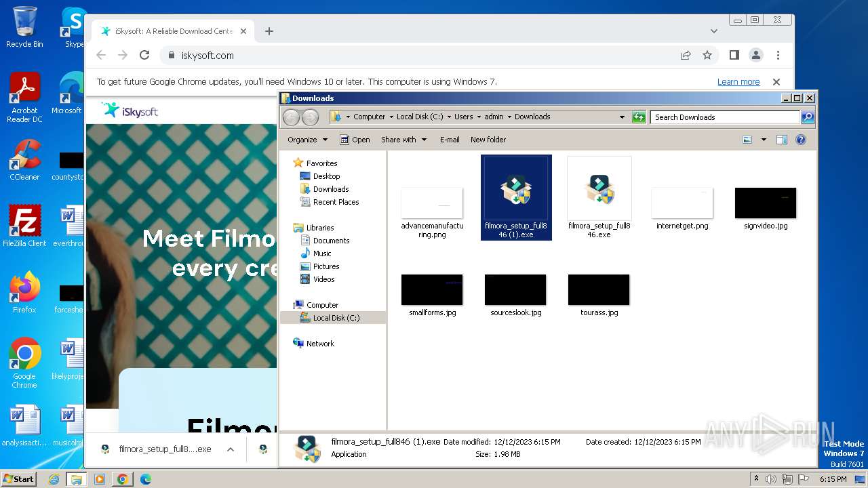Open Chrome three-dot menu
This screenshot has width=868, height=488.
pyautogui.click(x=778, y=55)
